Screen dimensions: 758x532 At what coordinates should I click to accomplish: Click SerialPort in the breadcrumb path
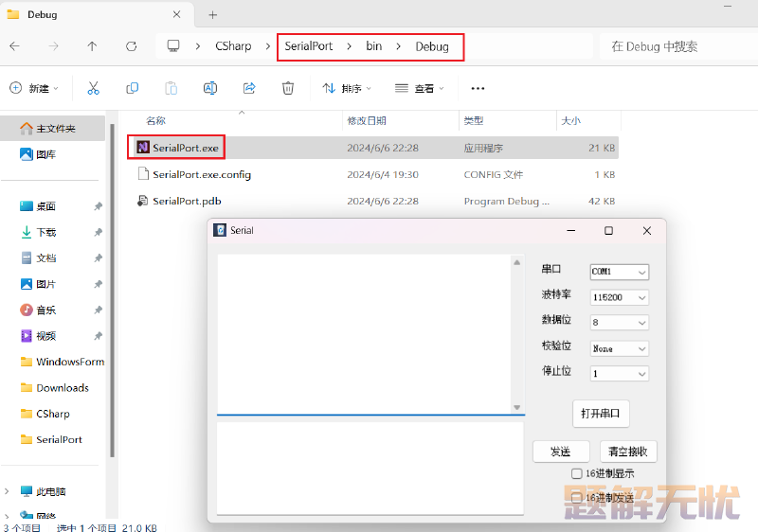click(x=309, y=46)
